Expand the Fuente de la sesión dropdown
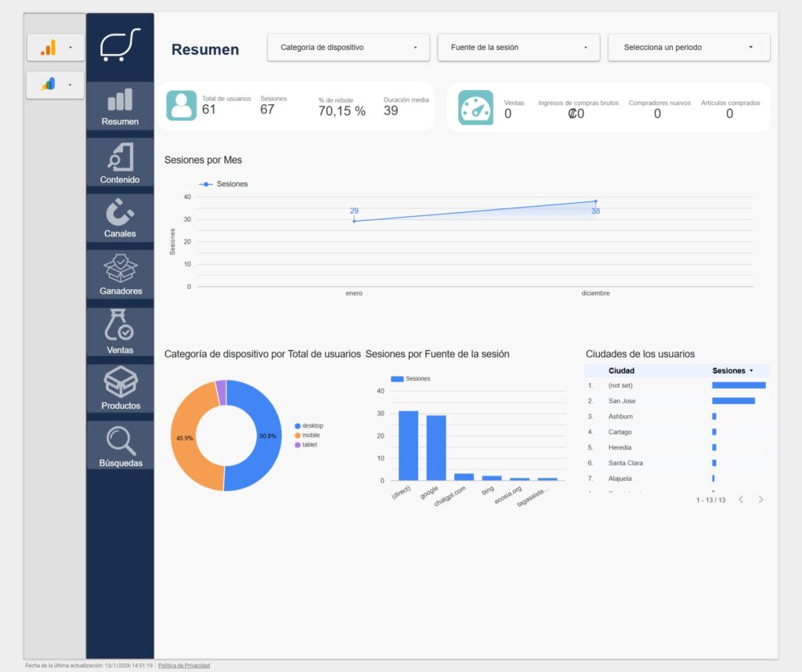The width and height of the screenshot is (802, 672). pyautogui.click(x=518, y=47)
